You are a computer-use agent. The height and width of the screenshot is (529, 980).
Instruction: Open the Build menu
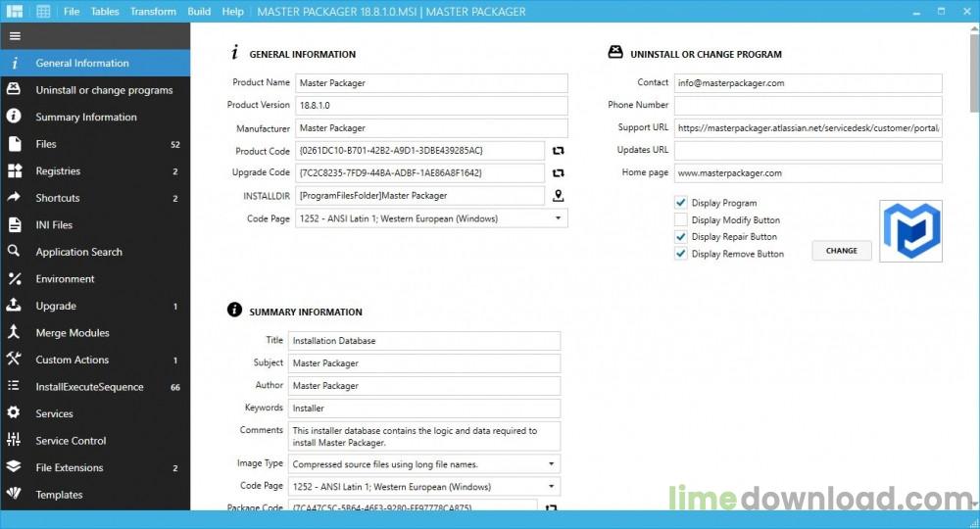(x=199, y=11)
